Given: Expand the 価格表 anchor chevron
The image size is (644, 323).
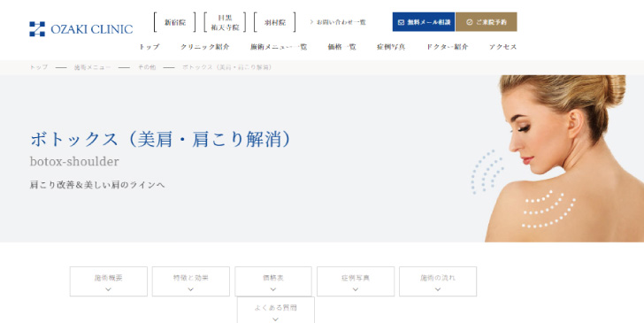Looking at the screenshot, I should [273, 289].
